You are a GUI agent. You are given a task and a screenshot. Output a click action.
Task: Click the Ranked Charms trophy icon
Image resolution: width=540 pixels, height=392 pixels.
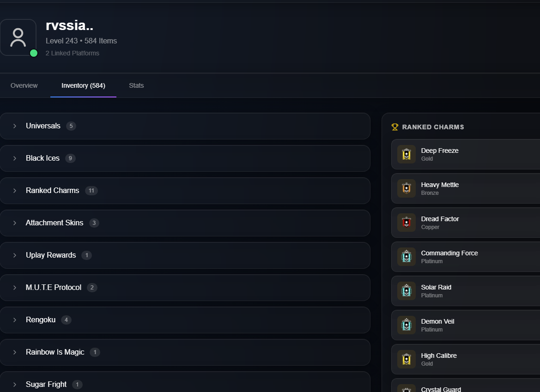(395, 127)
